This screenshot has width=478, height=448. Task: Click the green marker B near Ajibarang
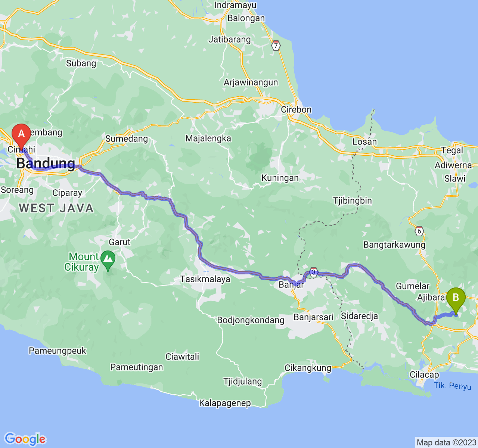tap(456, 301)
